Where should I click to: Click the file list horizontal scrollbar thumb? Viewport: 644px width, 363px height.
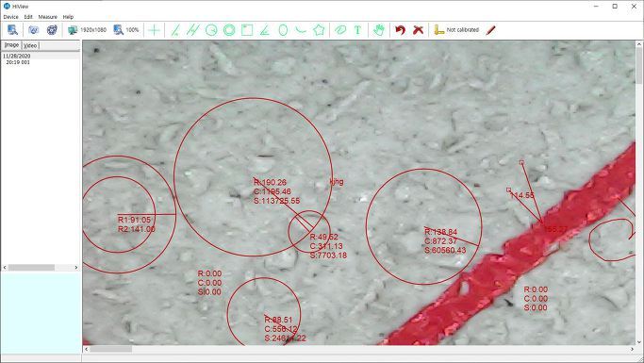31,268
